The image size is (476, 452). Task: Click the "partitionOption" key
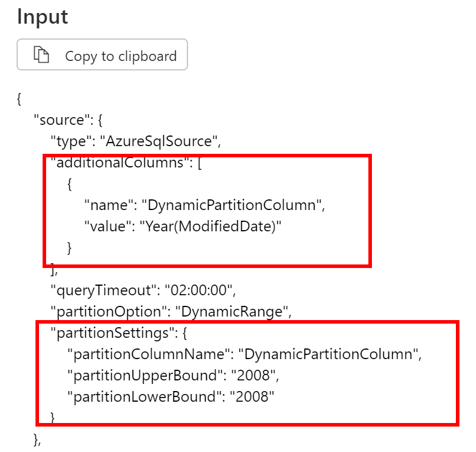pyautogui.click(x=109, y=312)
